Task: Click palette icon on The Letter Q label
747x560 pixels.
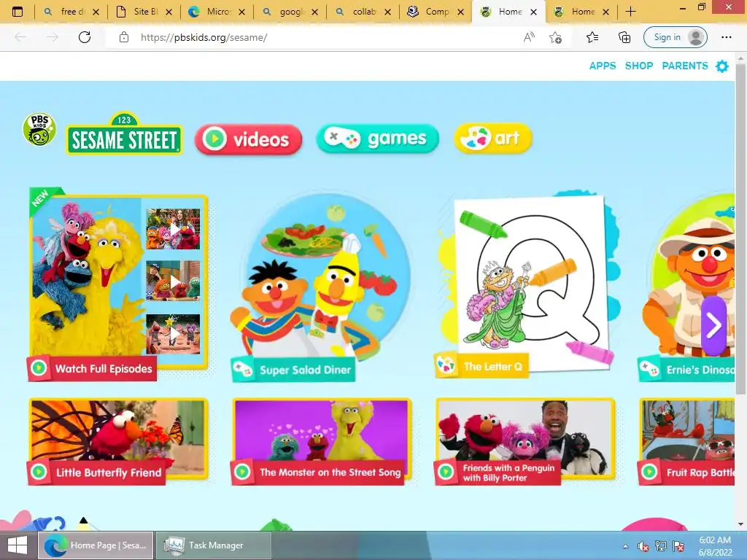Action: (x=446, y=366)
